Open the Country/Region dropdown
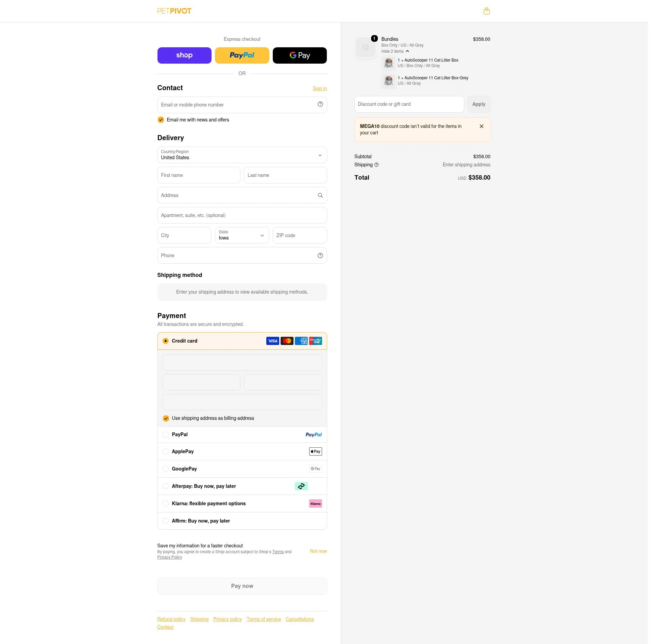The height and width of the screenshot is (644, 653). 242,155
